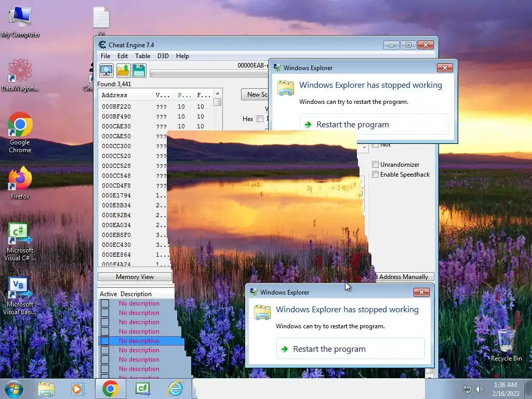This screenshot has height=399, width=532.
Task: Open the Help menu
Action: (x=182, y=56)
